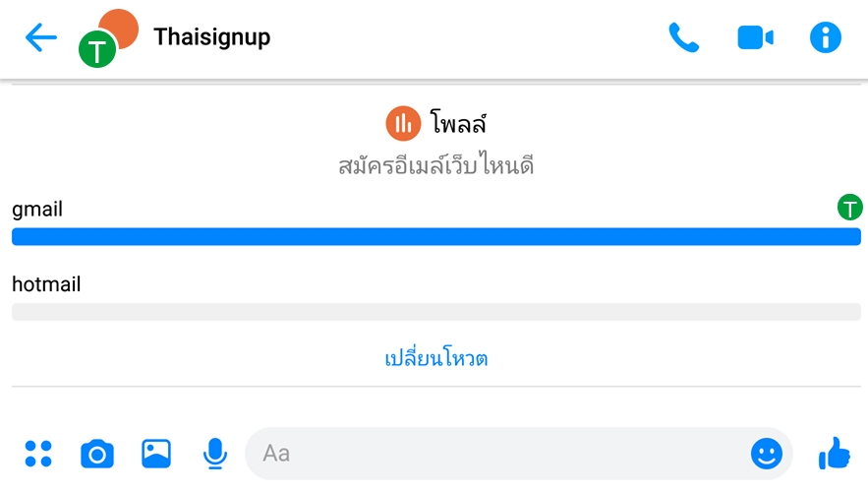Open the emoji picker in message field

click(767, 454)
